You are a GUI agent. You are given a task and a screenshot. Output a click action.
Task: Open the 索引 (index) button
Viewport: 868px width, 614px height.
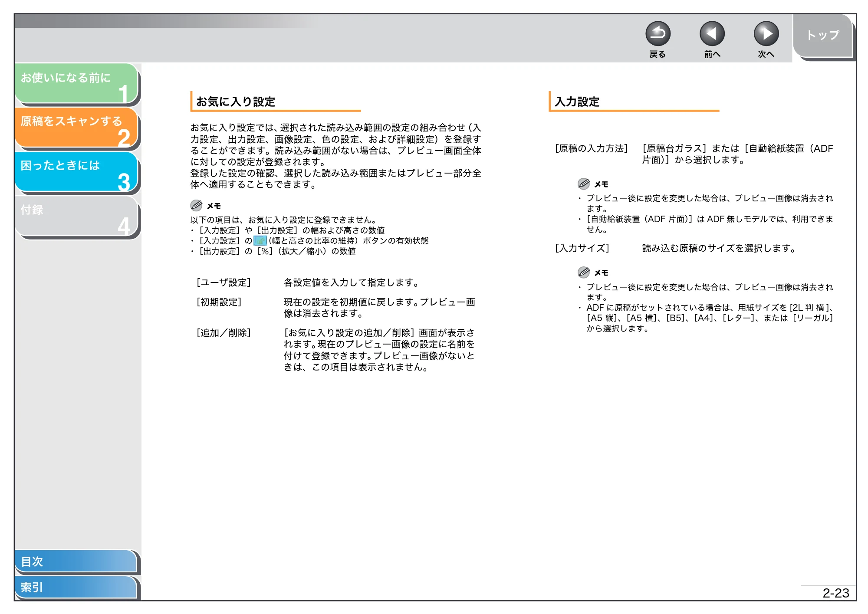(76, 587)
